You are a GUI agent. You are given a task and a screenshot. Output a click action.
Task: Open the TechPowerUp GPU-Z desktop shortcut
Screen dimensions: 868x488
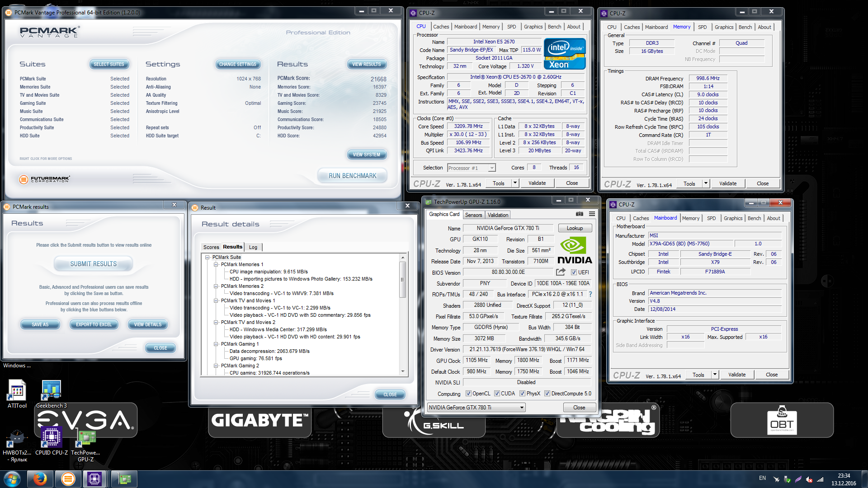[85, 445]
